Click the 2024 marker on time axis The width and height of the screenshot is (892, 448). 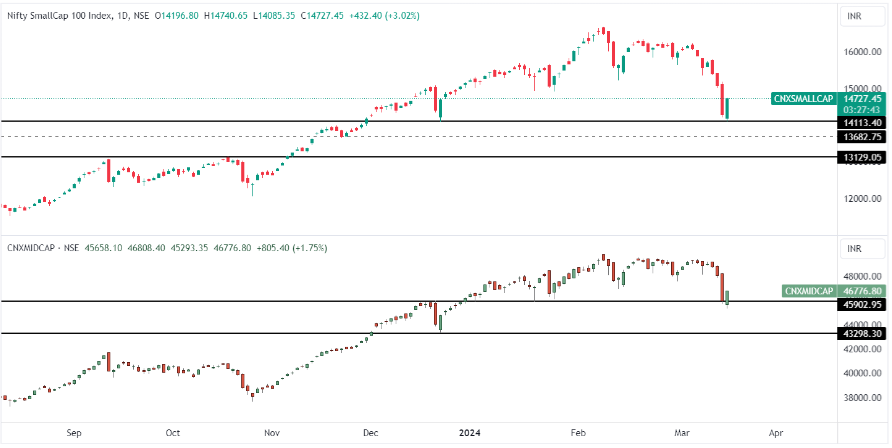[x=469, y=434]
